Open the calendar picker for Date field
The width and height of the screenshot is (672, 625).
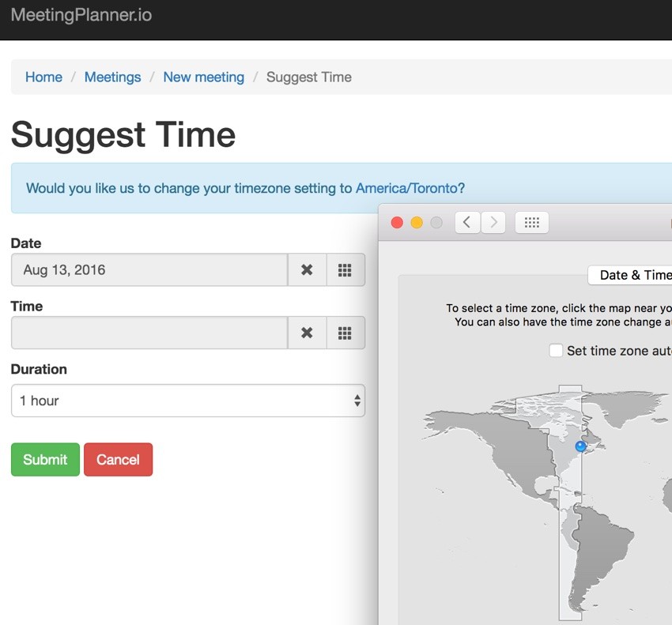(x=345, y=270)
